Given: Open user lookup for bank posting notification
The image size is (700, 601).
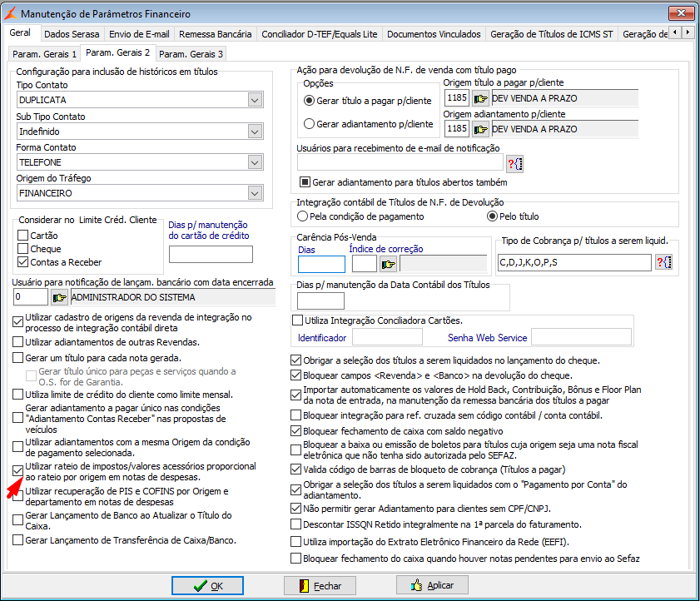Looking at the screenshot, I should [x=59, y=297].
